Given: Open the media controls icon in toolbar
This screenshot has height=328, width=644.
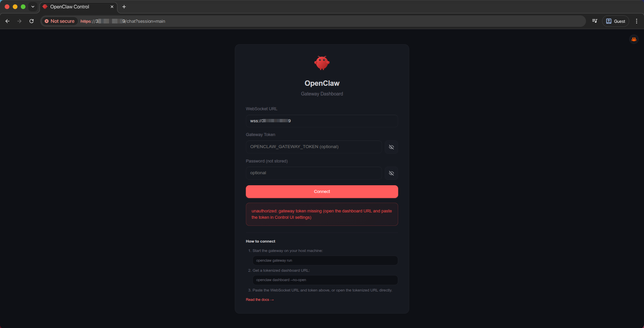Looking at the screenshot, I should [595, 21].
